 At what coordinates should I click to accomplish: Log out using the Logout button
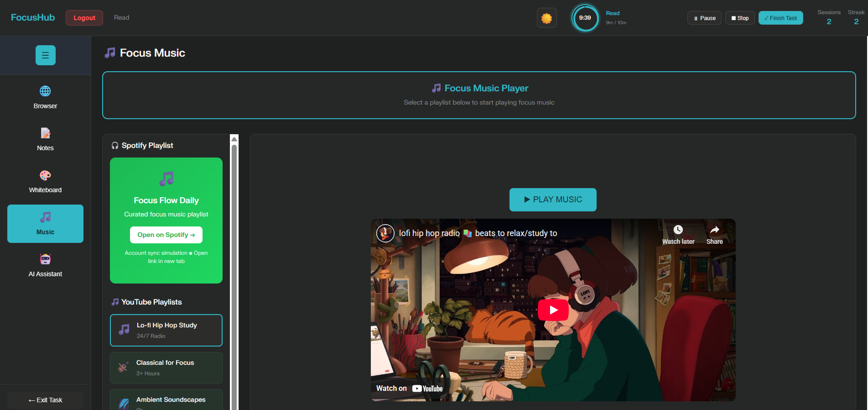click(84, 18)
